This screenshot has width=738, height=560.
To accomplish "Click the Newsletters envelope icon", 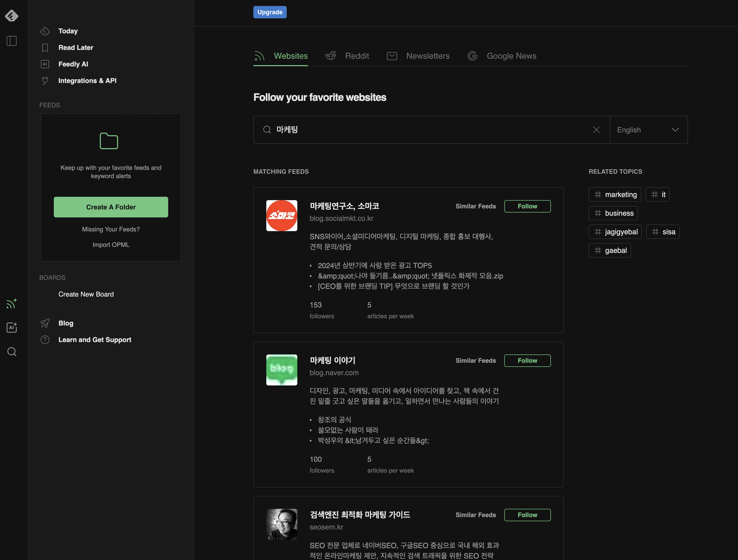I will coord(392,56).
